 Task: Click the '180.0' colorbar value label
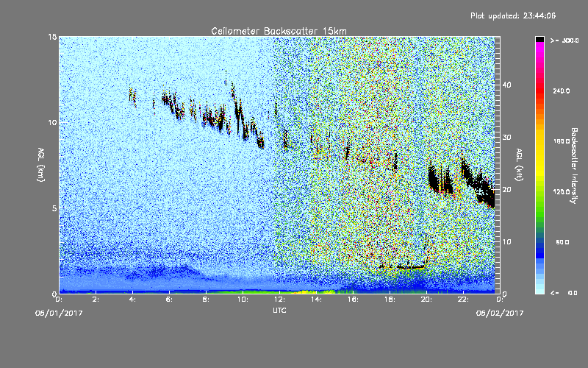(562, 141)
